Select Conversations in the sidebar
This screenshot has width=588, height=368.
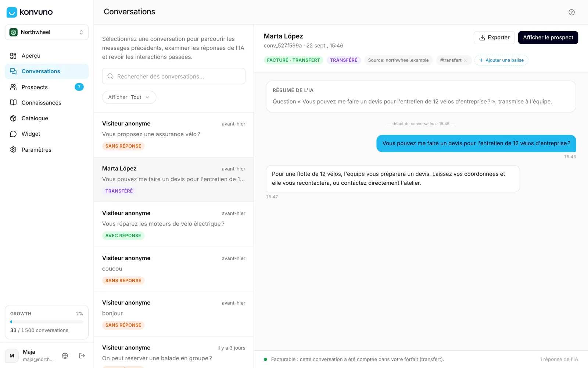pyautogui.click(x=47, y=71)
